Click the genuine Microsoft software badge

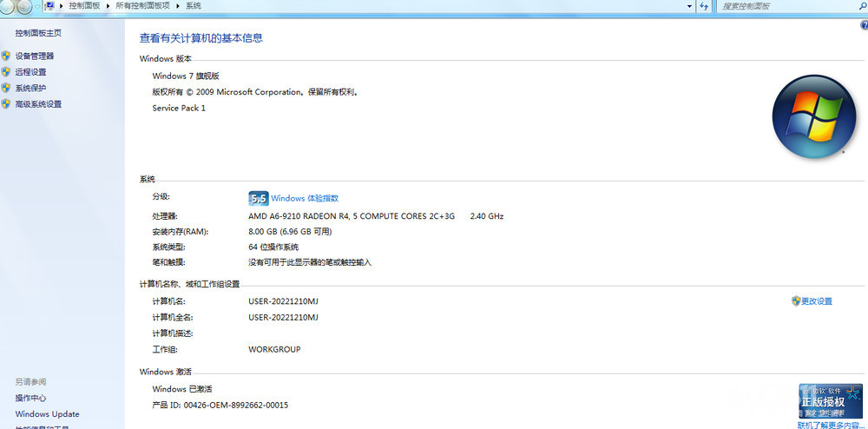point(831,401)
